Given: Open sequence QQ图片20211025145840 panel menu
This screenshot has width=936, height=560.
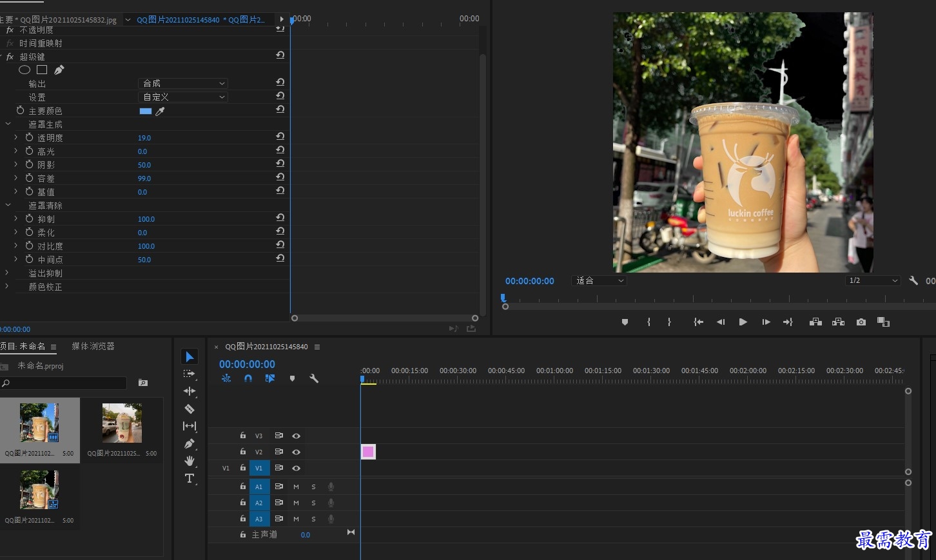Looking at the screenshot, I should pos(317,347).
